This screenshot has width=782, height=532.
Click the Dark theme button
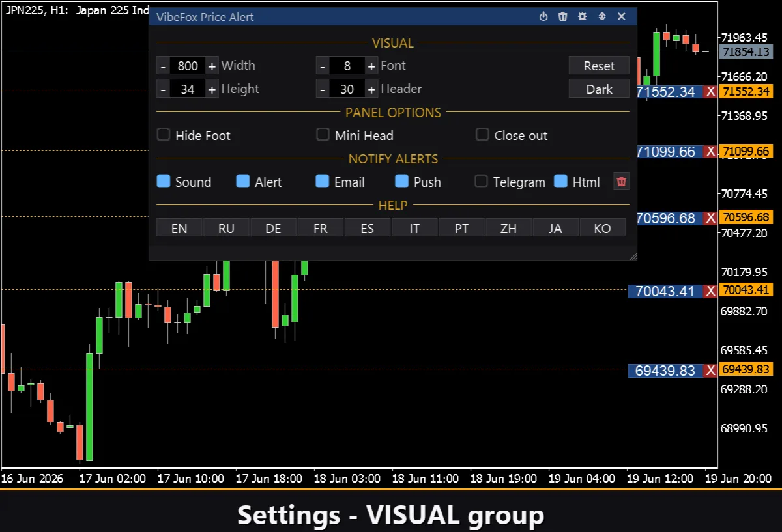tap(599, 89)
